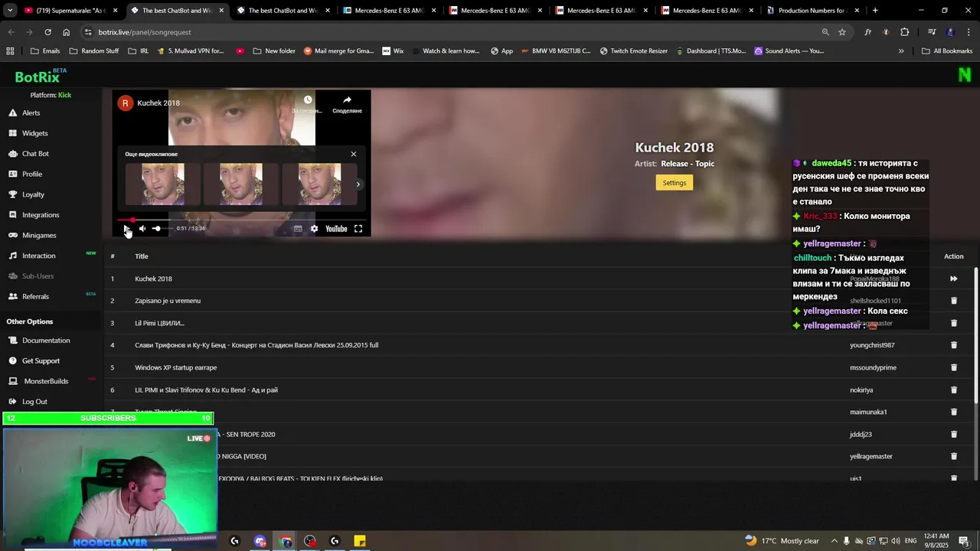980x551 pixels.
Task: Enter fullscreen on the YouTube player
Action: tap(358, 229)
